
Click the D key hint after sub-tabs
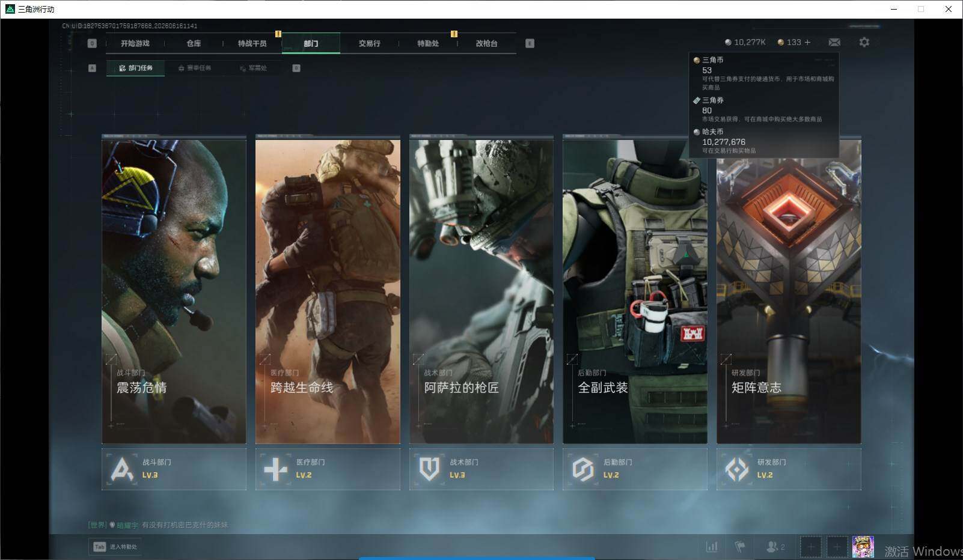[296, 68]
